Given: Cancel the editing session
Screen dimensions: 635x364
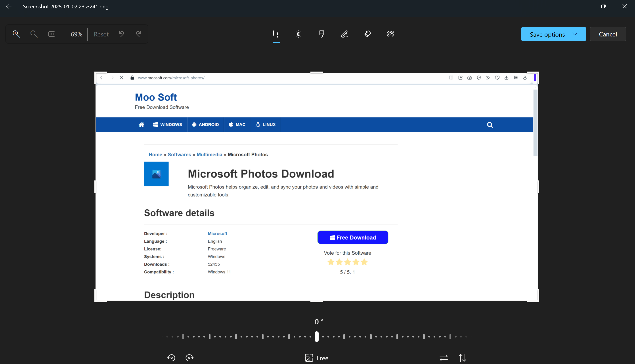Looking at the screenshot, I should [608, 34].
